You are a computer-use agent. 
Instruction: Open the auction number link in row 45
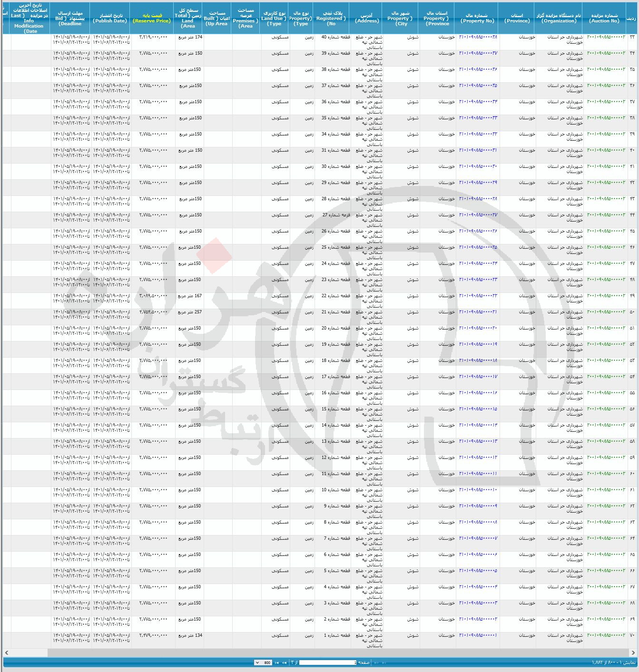pos(607,231)
